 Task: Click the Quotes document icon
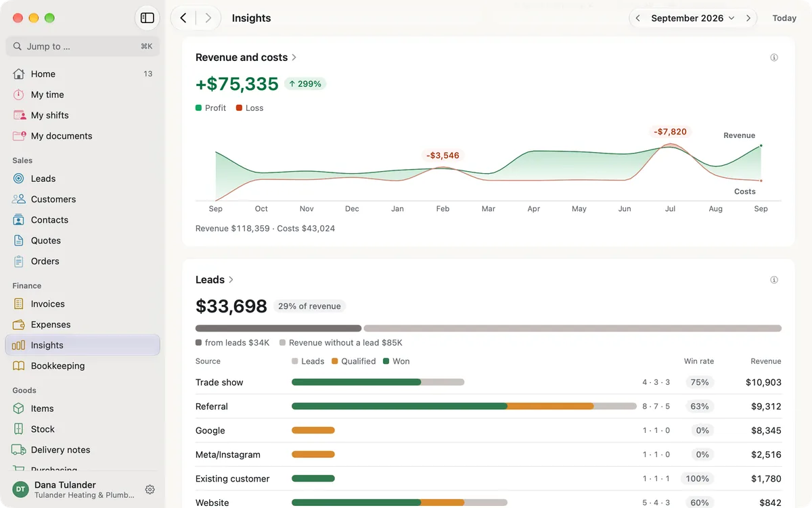tap(19, 240)
